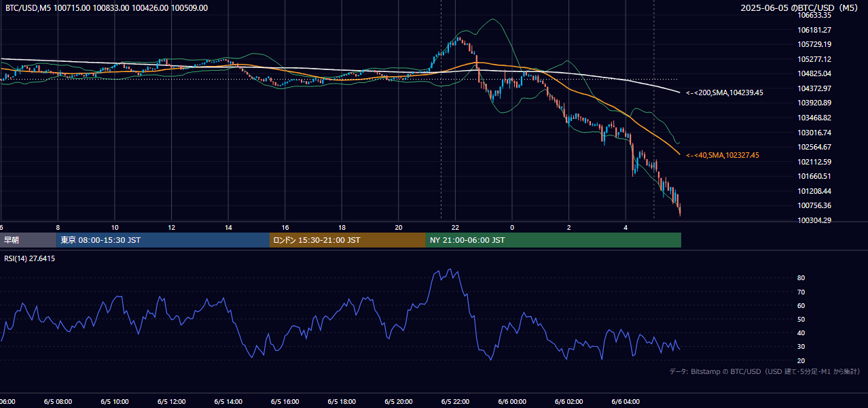
Task: Click price axis value 101660.51
Action: (814, 176)
